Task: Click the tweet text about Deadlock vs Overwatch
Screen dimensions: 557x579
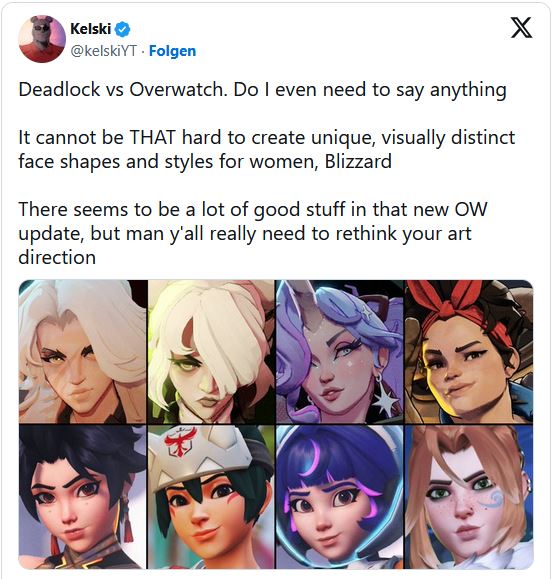Action: coord(262,90)
